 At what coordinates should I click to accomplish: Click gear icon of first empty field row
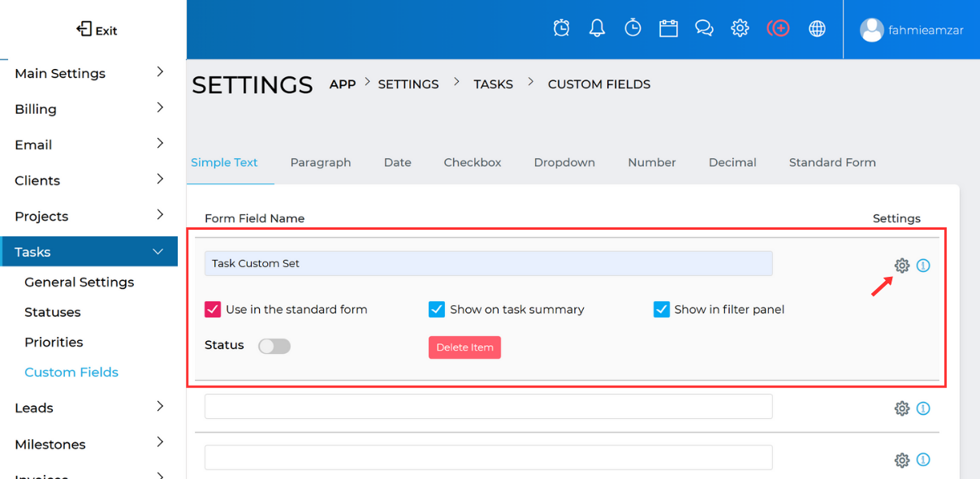click(x=902, y=408)
